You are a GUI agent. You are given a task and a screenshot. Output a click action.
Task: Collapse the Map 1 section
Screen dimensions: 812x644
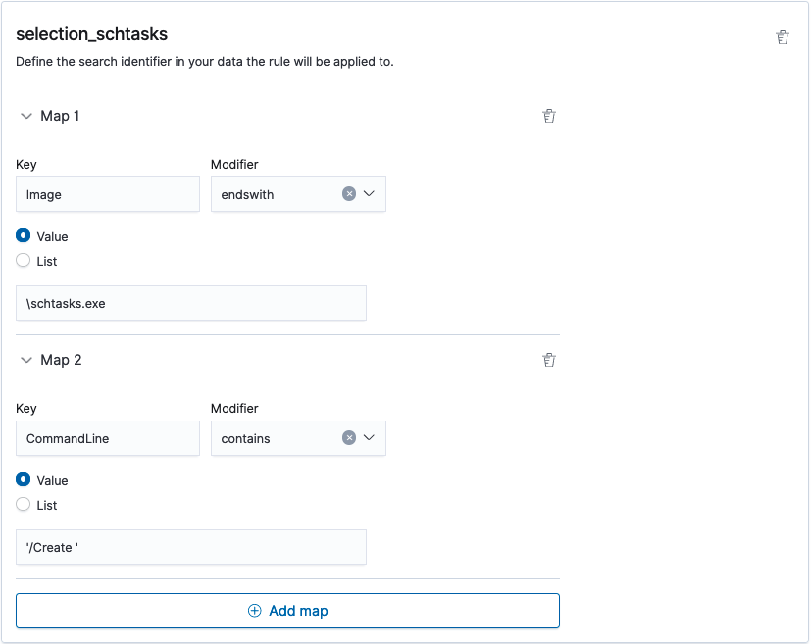(26, 116)
